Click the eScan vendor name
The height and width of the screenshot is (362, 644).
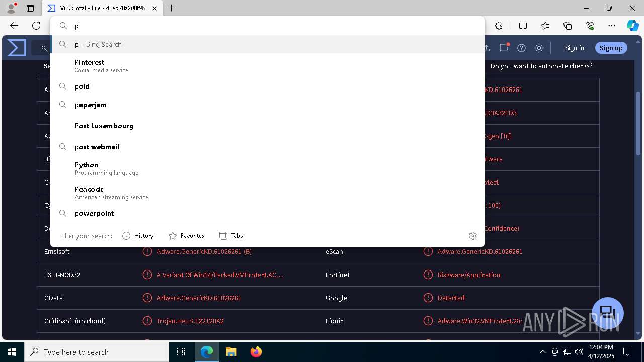click(334, 251)
